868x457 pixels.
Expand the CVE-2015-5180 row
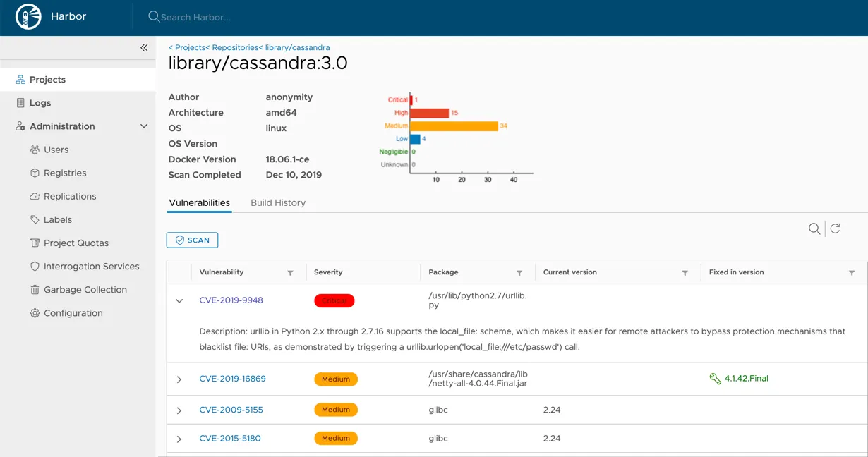[179, 439]
